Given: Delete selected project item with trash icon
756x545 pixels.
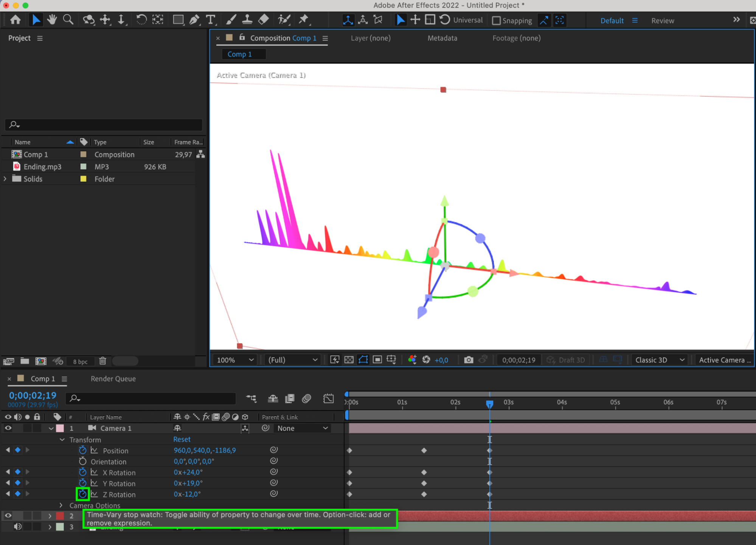Looking at the screenshot, I should pos(102,361).
